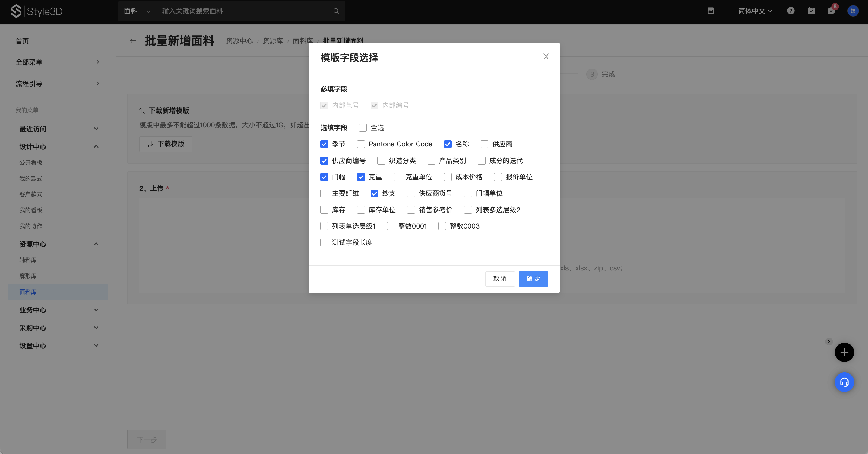The width and height of the screenshot is (868, 454).
Task: Open the 简体中文 language dropdown
Action: click(x=755, y=11)
